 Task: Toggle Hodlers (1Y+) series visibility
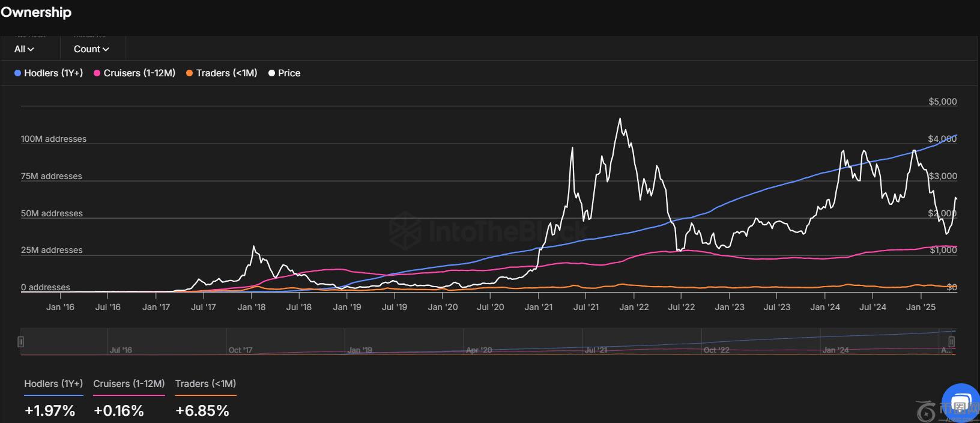[x=53, y=73]
